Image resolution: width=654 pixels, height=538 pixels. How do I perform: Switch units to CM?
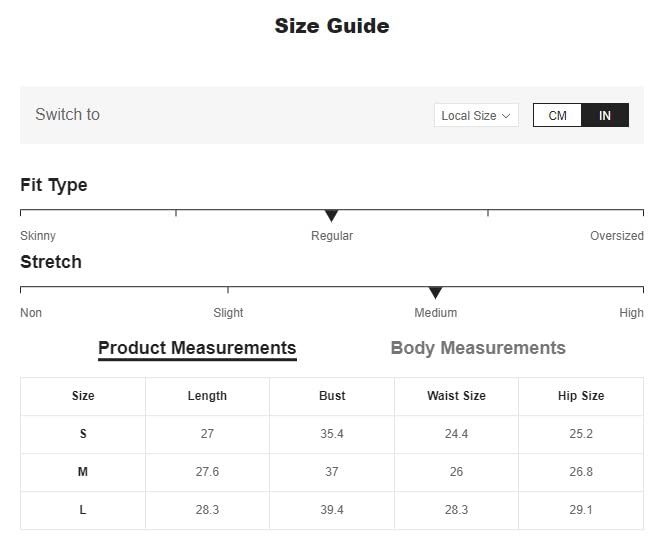pyautogui.click(x=557, y=116)
